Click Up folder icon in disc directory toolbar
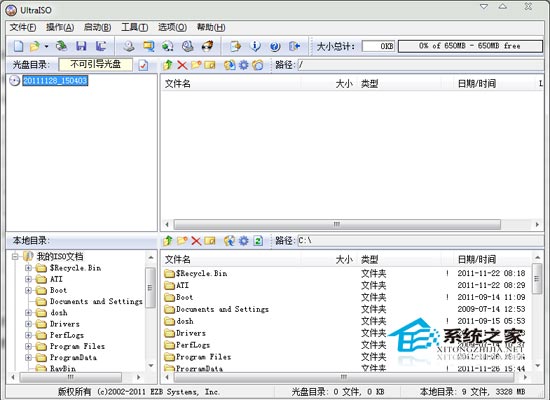 point(168,65)
